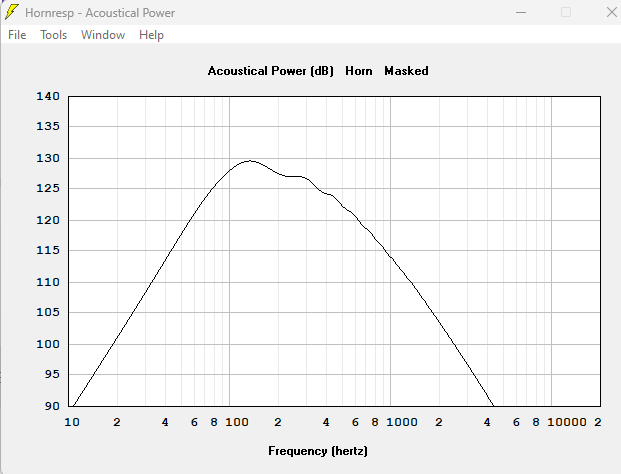Open the Tools menu
This screenshot has height=474, width=621.
tap(53, 35)
